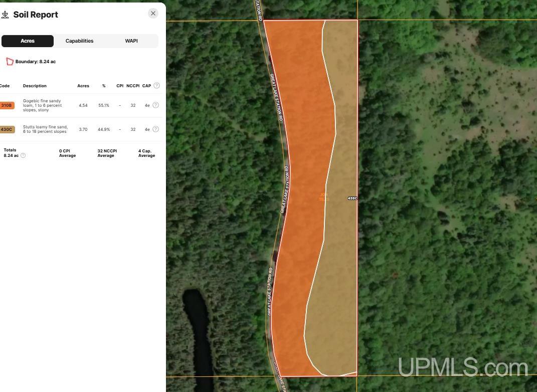Click the 430C label on the map
Image resolution: width=537 pixels, height=392 pixels.
(x=352, y=199)
